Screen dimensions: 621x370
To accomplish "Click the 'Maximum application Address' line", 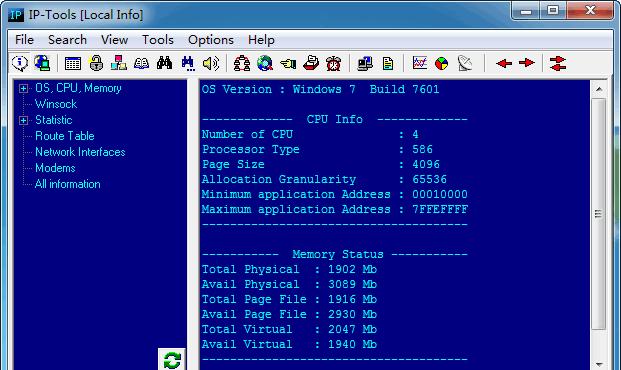I will coord(335,210).
